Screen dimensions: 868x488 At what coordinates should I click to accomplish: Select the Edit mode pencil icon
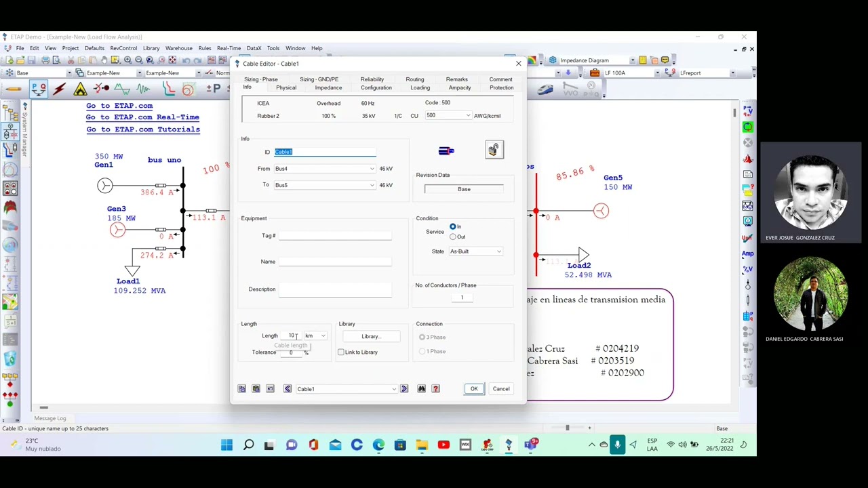pyautogui.click(x=13, y=89)
